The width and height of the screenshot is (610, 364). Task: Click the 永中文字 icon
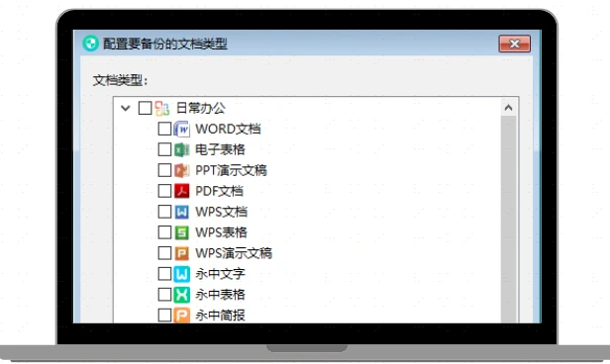coord(181,274)
